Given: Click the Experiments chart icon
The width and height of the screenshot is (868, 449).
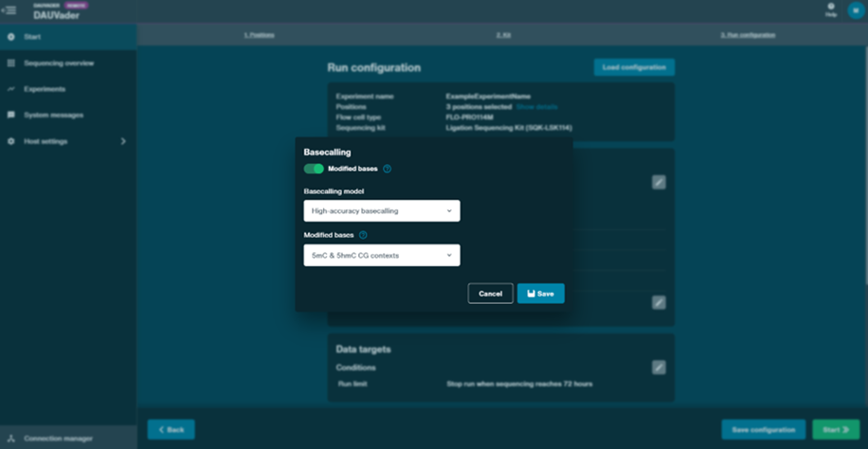Looking at the screenshot, I should coord(11,89).
